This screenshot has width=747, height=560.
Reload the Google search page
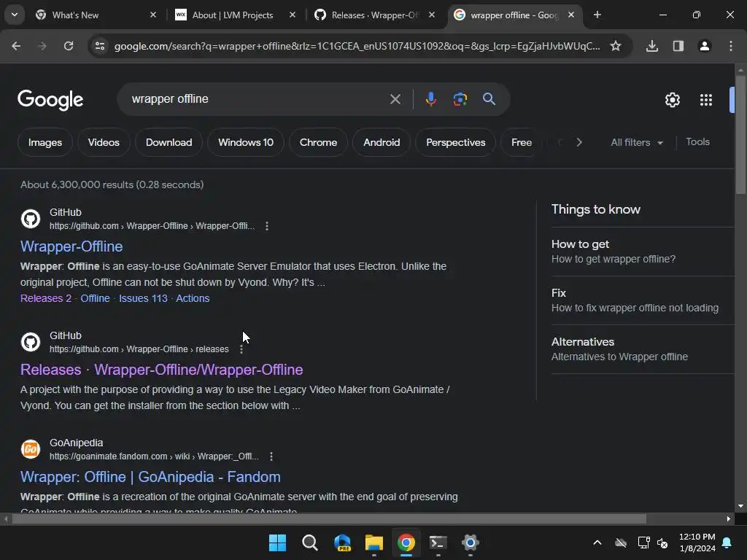tap(69, 46)
